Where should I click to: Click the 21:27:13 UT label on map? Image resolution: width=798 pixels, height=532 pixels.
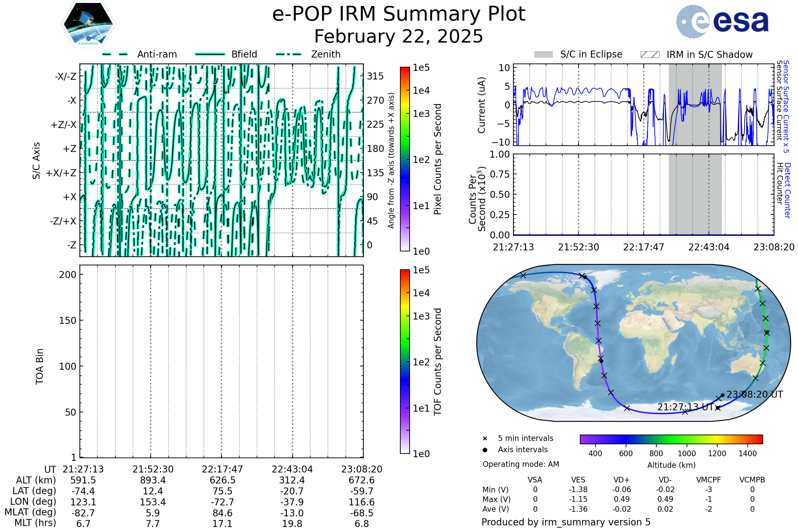[685, 407]
